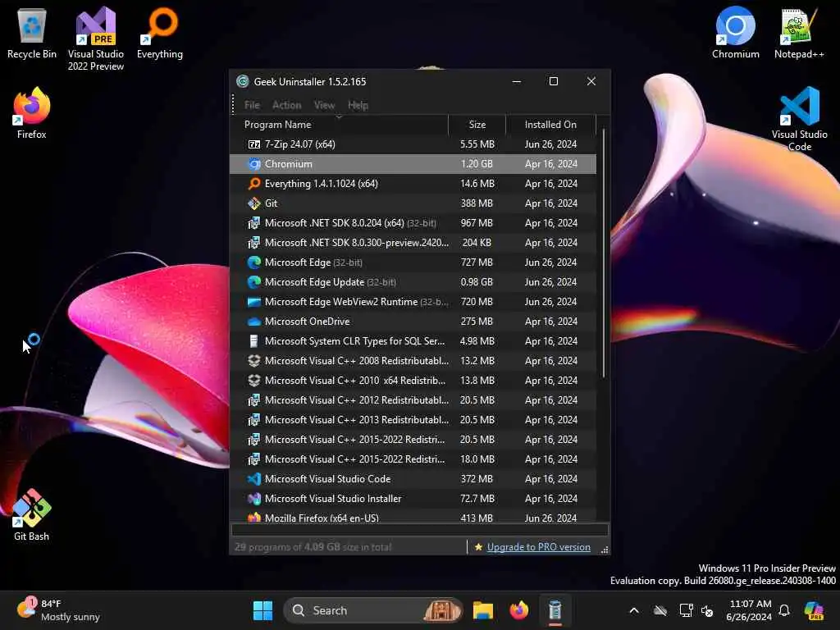Click the Microsoft Edge Update row icon
This screenshot has width=840, height=630.
(x=254, y=282)
